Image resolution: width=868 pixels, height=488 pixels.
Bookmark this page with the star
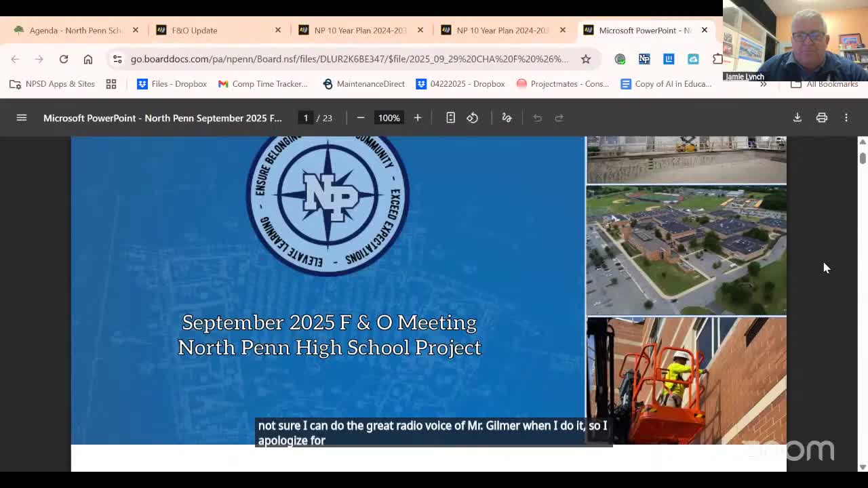586,59
